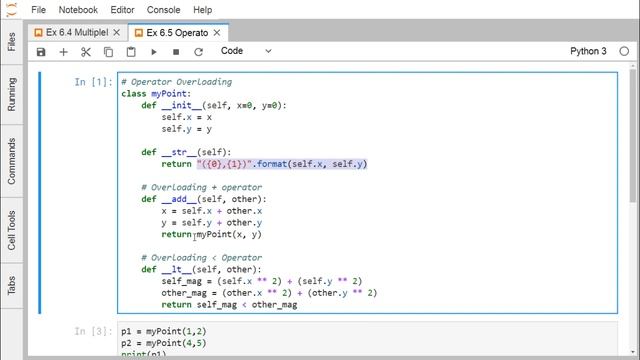Close the Ex 6.5 Operato tab
This screenshot has height=360, width=640.
pos(217,33)
